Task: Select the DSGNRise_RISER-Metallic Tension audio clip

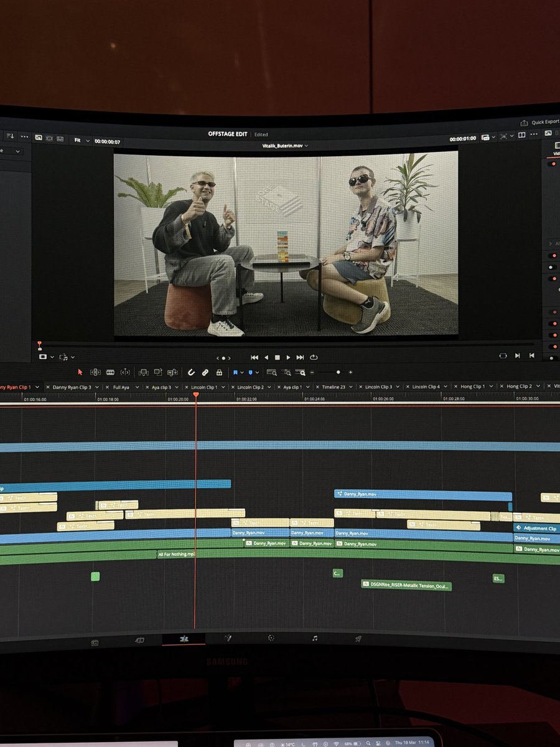Action: pyautogui.click(x=406, y=585)
